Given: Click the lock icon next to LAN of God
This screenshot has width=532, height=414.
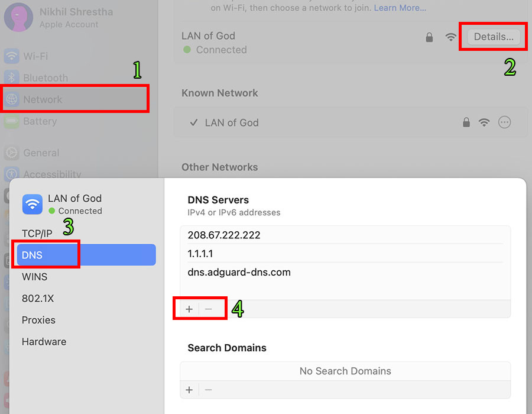Looking at the screenshot, I should pos(430,37).
